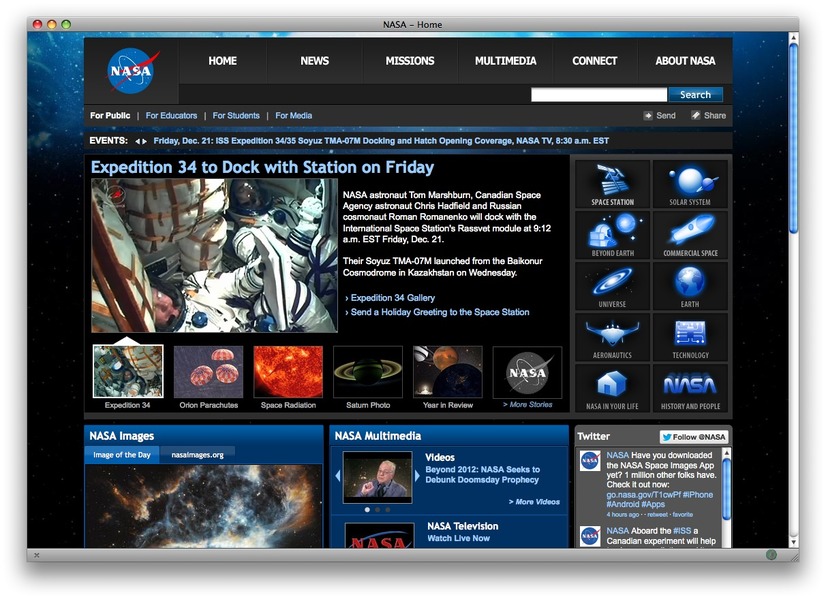Go to next event with right arrow
This screenshot has width=826, height=599.
point(144,141)
